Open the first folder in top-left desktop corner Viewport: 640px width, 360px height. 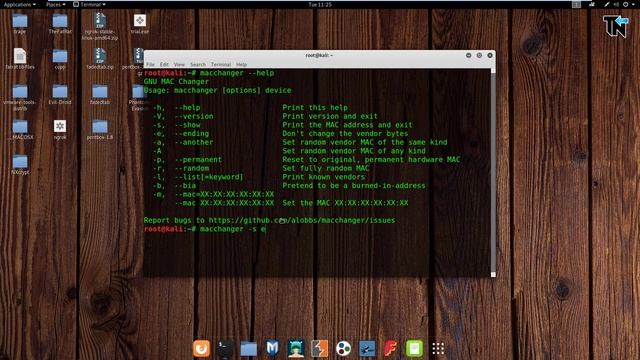20,24
